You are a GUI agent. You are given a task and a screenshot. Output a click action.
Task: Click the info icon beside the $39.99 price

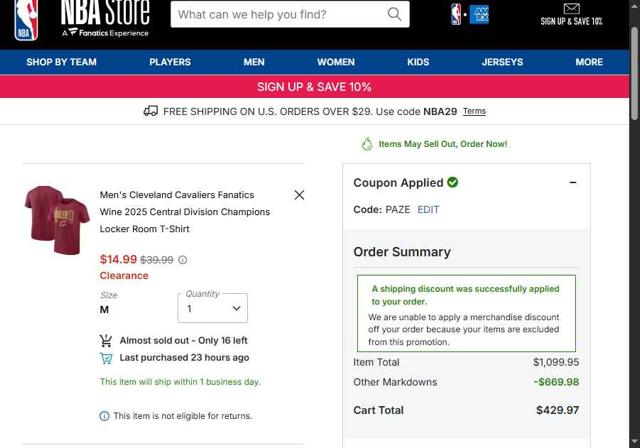click(x=183, y=260)
